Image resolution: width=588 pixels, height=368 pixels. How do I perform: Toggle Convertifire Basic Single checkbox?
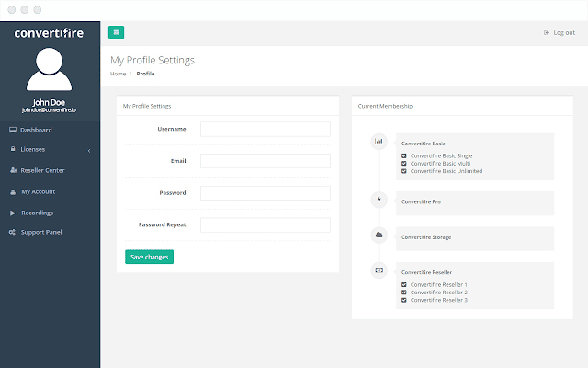(404, 155)
